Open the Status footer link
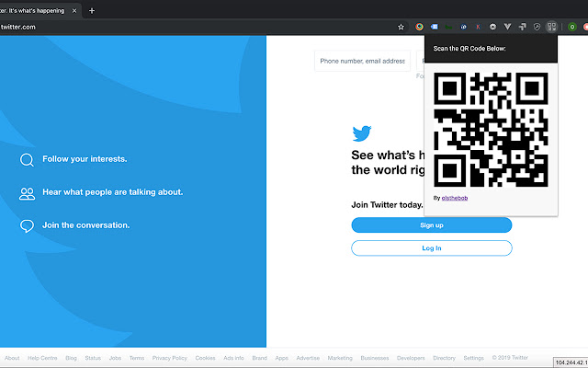 [x=93, y=358]
